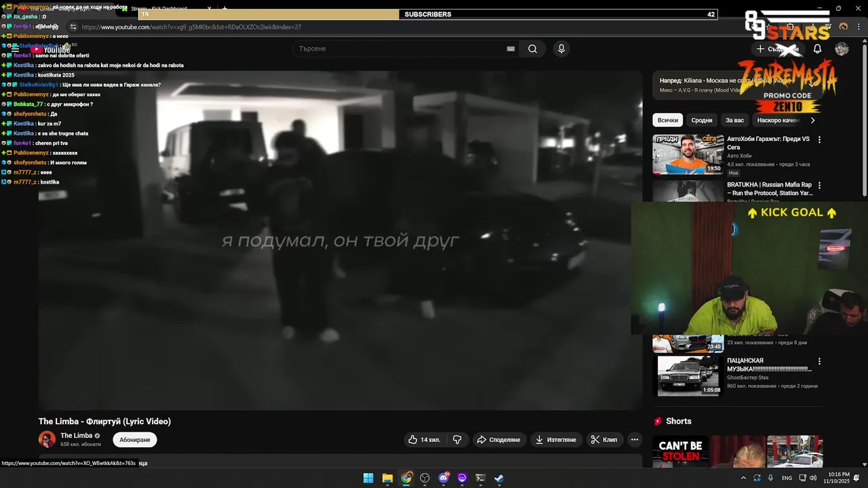Open the purple app icon in taskbar
This screenshot has height=488, width=868.
[x=462, y=478]
